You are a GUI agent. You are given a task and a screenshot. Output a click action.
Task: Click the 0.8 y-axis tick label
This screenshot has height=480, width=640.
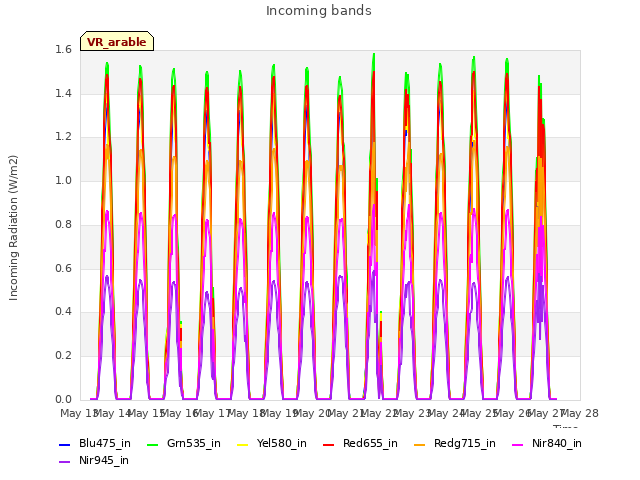(63, 224)
